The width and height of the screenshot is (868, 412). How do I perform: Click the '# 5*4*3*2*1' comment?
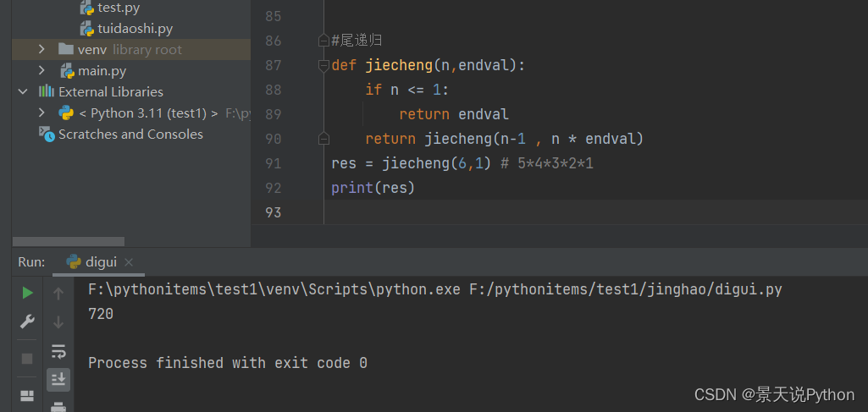pyautogui.click(x=547, y=163)
